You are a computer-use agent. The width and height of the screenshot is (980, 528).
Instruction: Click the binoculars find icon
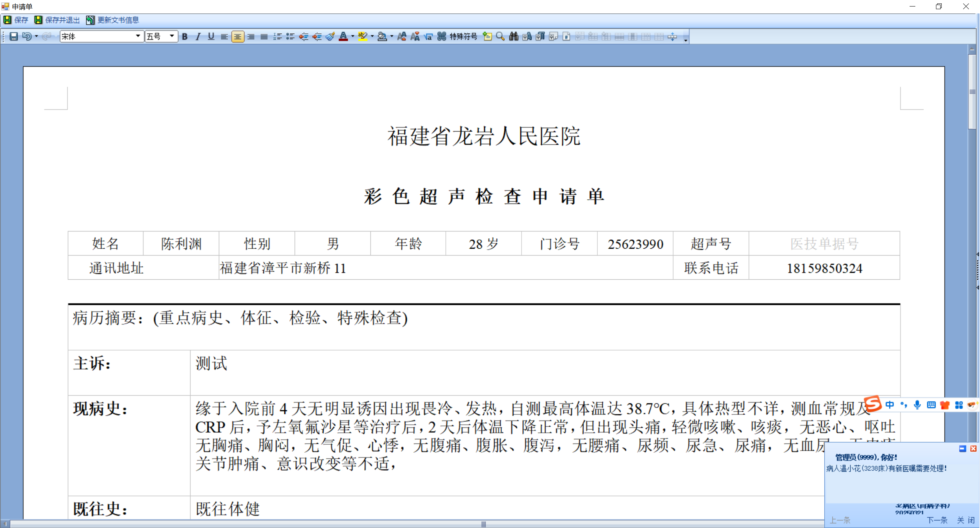click(x=514, y=36)
